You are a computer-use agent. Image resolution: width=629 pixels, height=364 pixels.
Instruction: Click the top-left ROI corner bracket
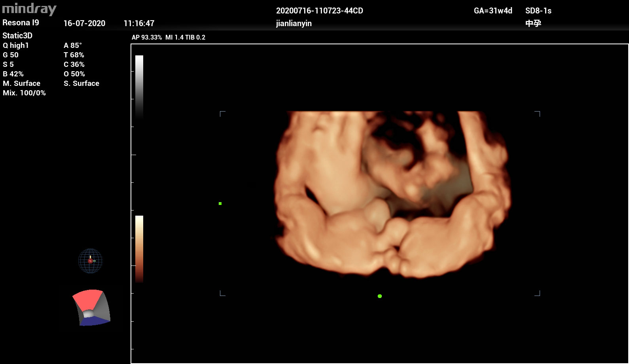222,114
